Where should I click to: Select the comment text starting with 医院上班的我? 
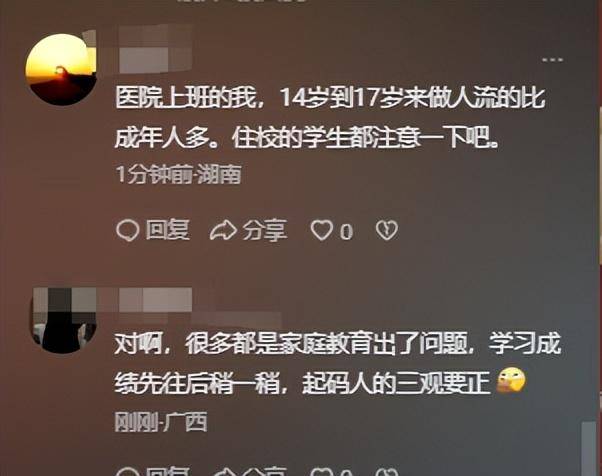(x=330, y=118)
